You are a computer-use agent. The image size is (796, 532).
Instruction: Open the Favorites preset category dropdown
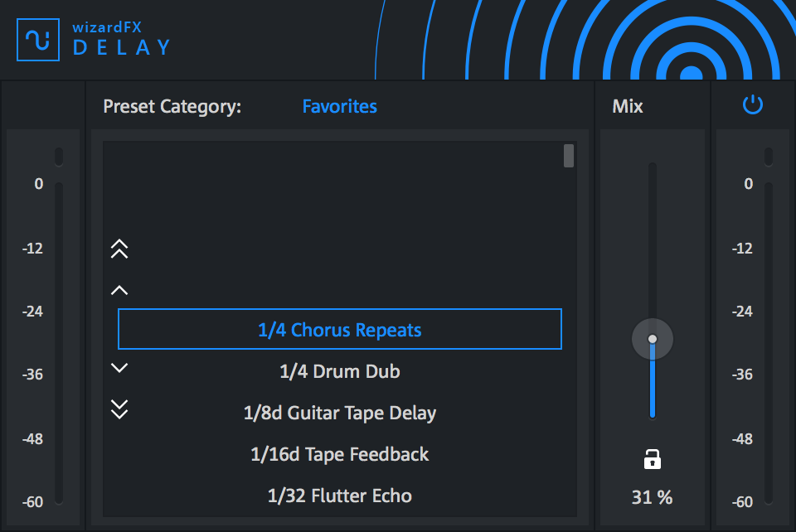point(339,106)
